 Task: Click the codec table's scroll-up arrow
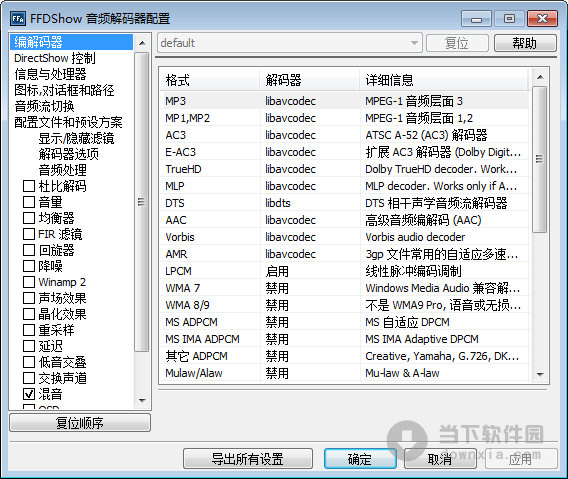pos(540,77)
